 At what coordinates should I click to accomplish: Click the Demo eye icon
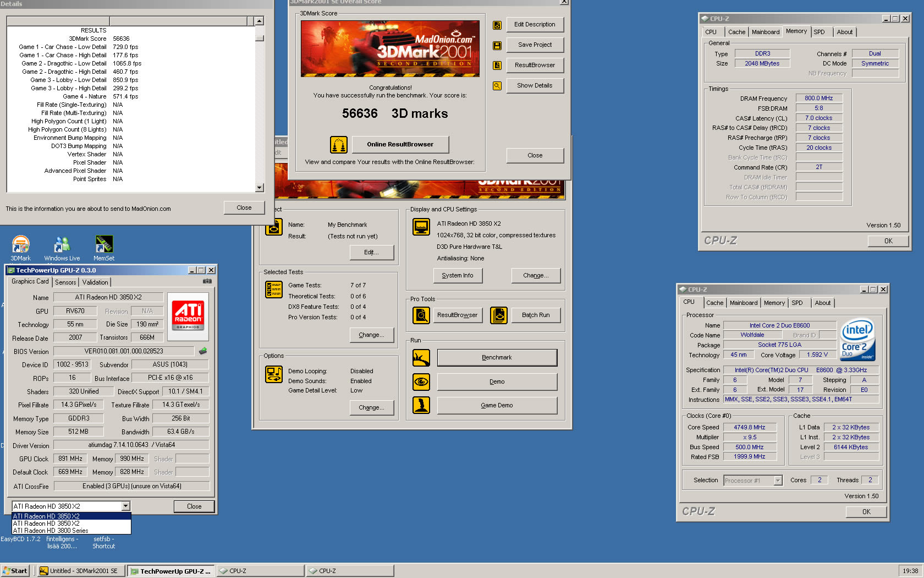[x=421, y=381]
